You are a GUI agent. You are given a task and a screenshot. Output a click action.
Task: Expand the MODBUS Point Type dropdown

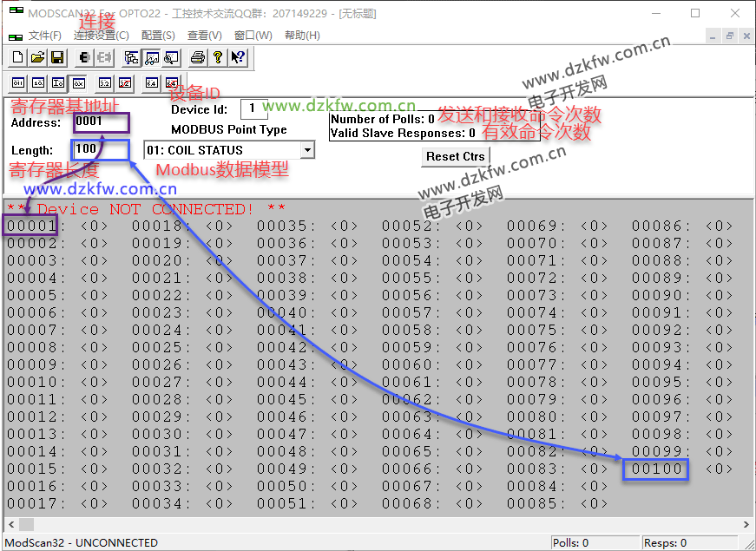pyautogui.click(x=306, y=150)
